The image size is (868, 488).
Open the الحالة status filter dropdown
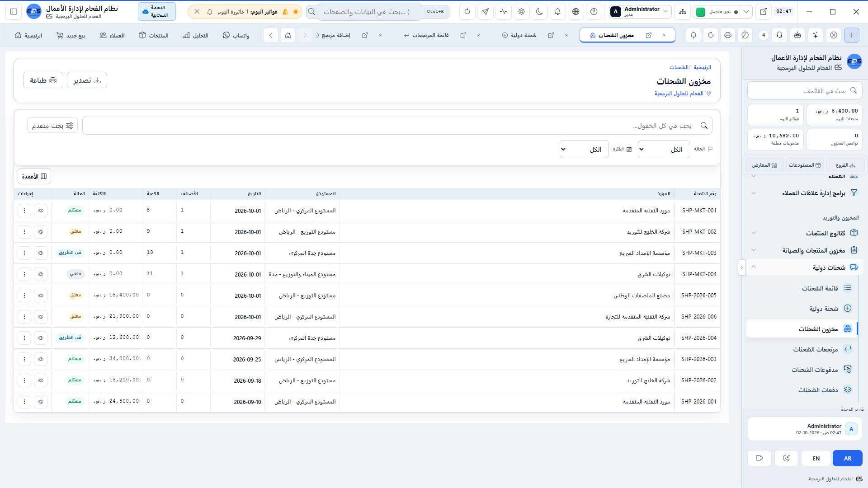click(664, 149)
